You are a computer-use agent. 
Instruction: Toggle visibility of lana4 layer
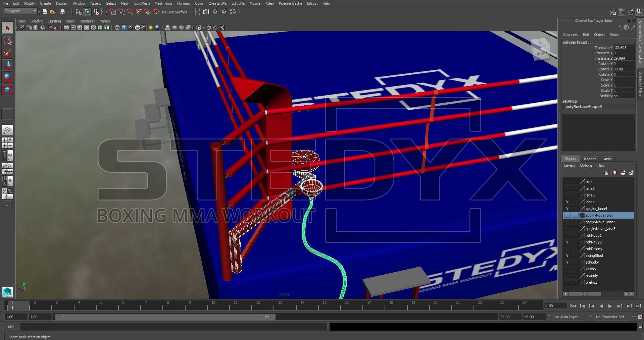point(567,202)
